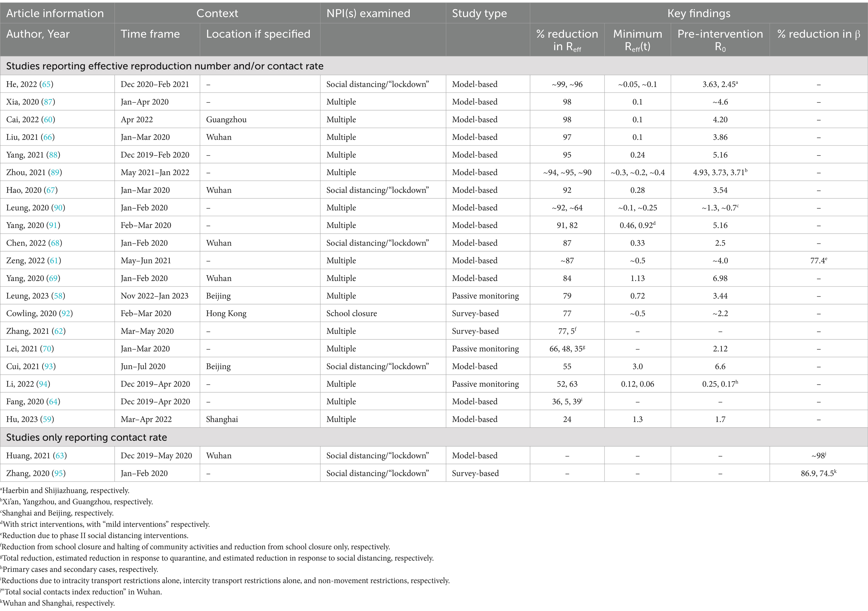Click footnote about strict and mild interventions
Screen dimensions: 868x611
(x=105, y=525)
